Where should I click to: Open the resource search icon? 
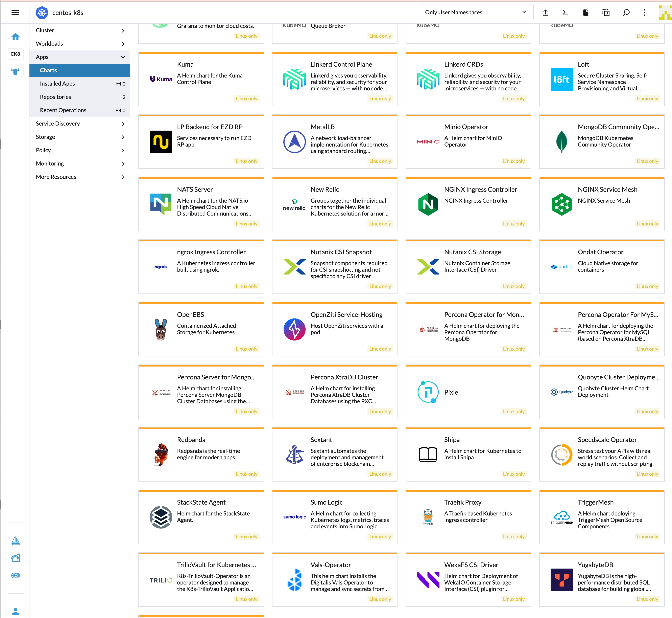pos(626,12)
